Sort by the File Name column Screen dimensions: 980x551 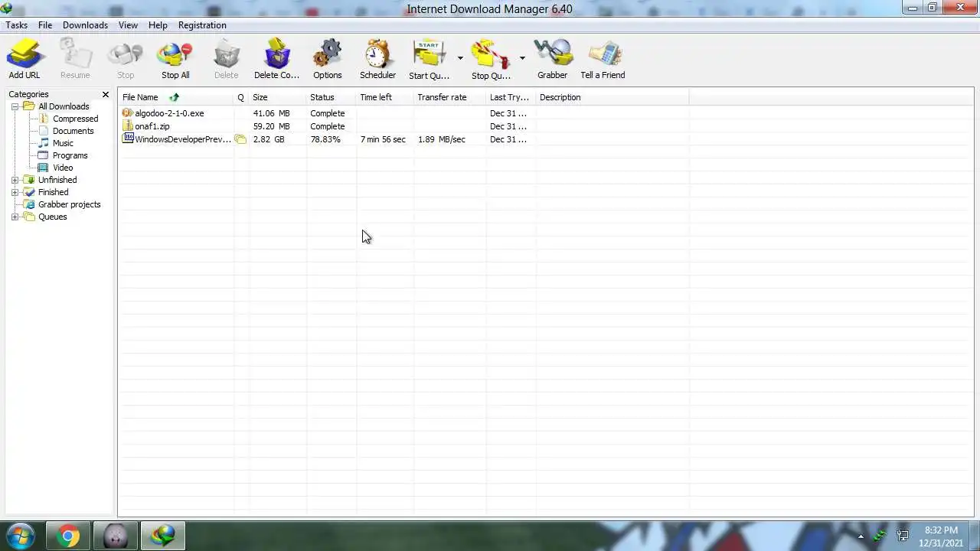click(x=176, y=97)
